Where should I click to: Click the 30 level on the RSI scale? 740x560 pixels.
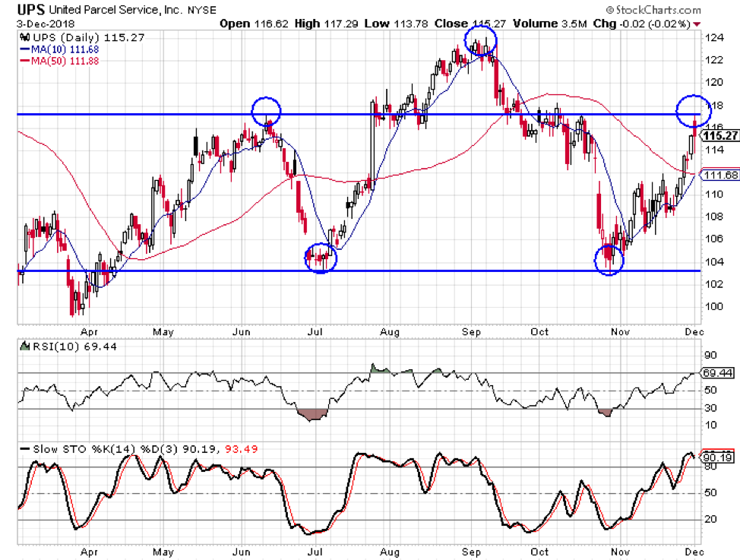coord(710,408)
